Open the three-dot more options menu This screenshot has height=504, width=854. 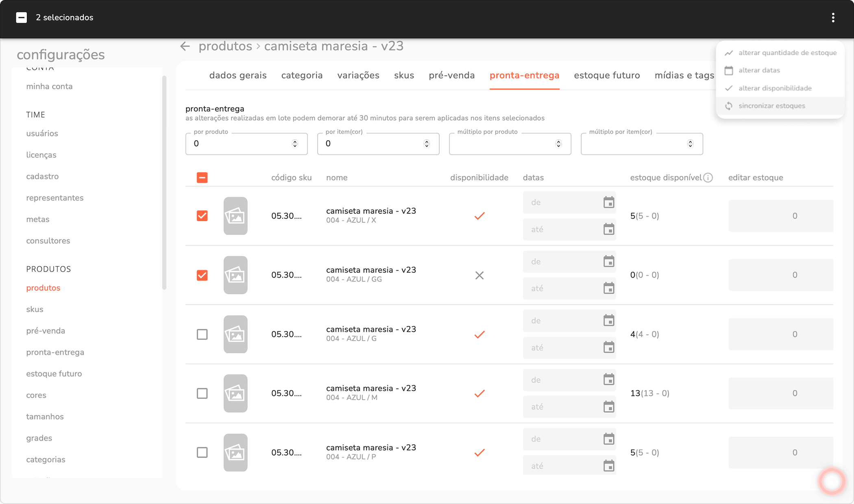coord(833,17)
